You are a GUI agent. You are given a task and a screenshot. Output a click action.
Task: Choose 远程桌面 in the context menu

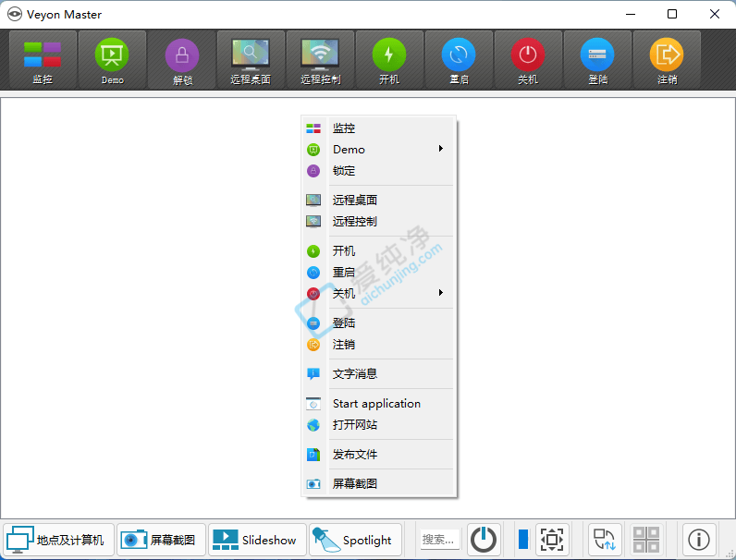(x=379, y=201)
